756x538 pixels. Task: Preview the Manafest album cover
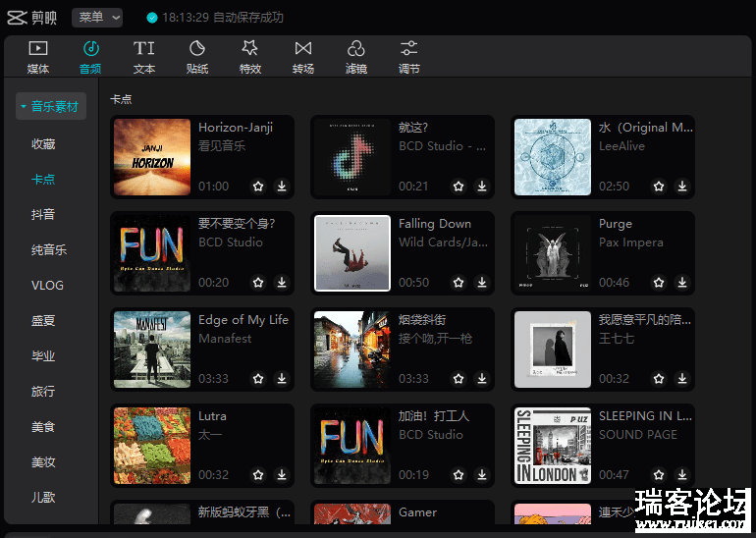tap(152, 350)
